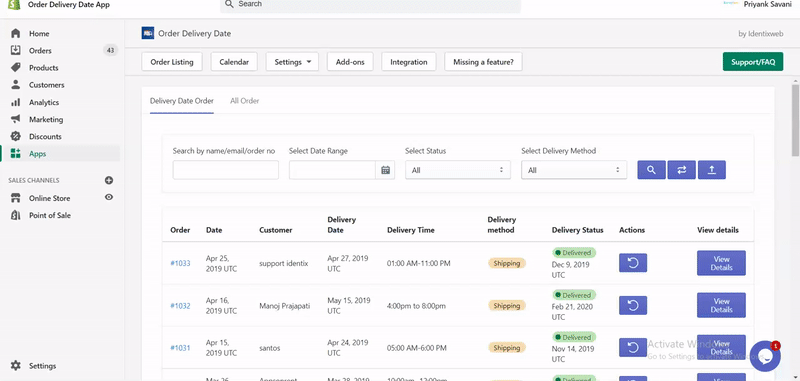Viewport: 800px width, 381px height.
Task: Switch to Delivery Date Order tab
Action: tap(182, 101)
